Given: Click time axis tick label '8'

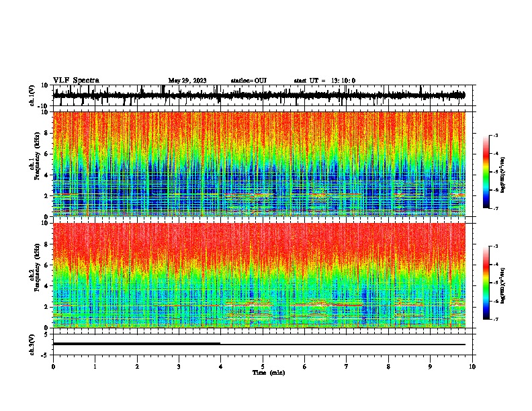Looking at the screenshot, I should pyautogui.click(x=388, y=367).
